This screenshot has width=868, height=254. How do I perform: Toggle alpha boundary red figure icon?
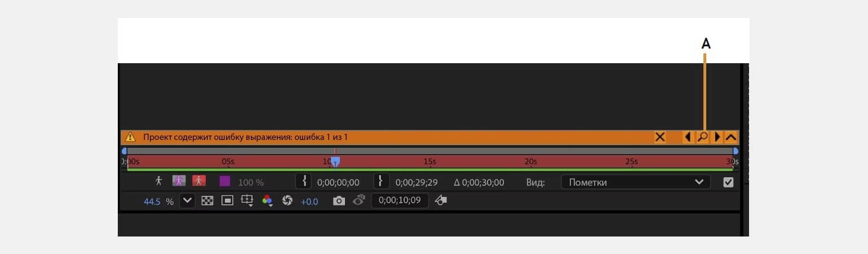click(x=198, y=181)
